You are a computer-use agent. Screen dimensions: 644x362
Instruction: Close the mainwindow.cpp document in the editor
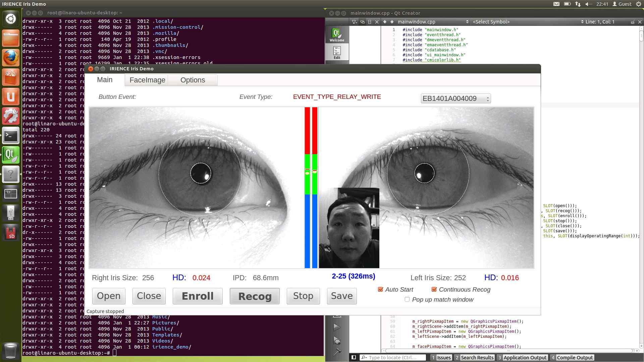point(639,22)
